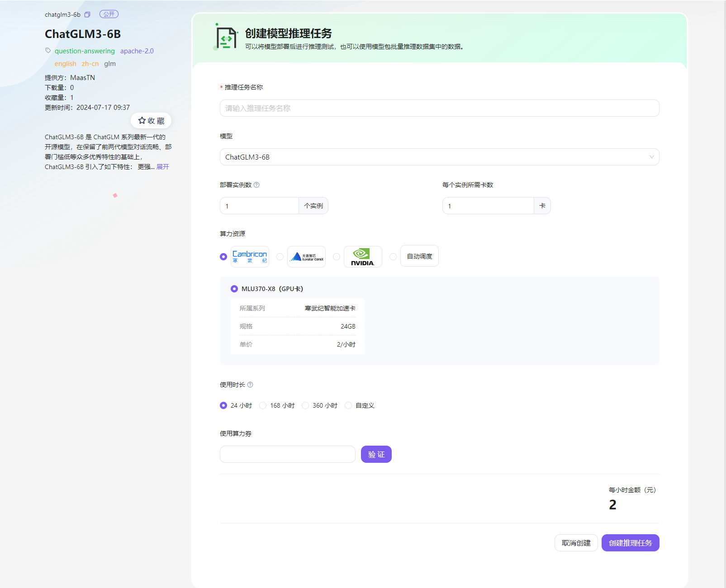
Task: Click the tag icon beside question-answering
Action: (x=48, y=51)
